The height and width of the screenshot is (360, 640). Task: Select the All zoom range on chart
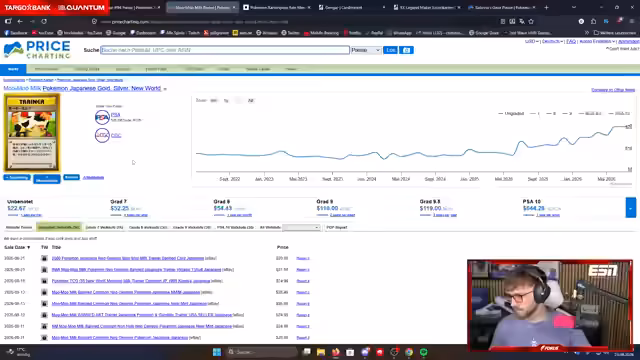251,100
